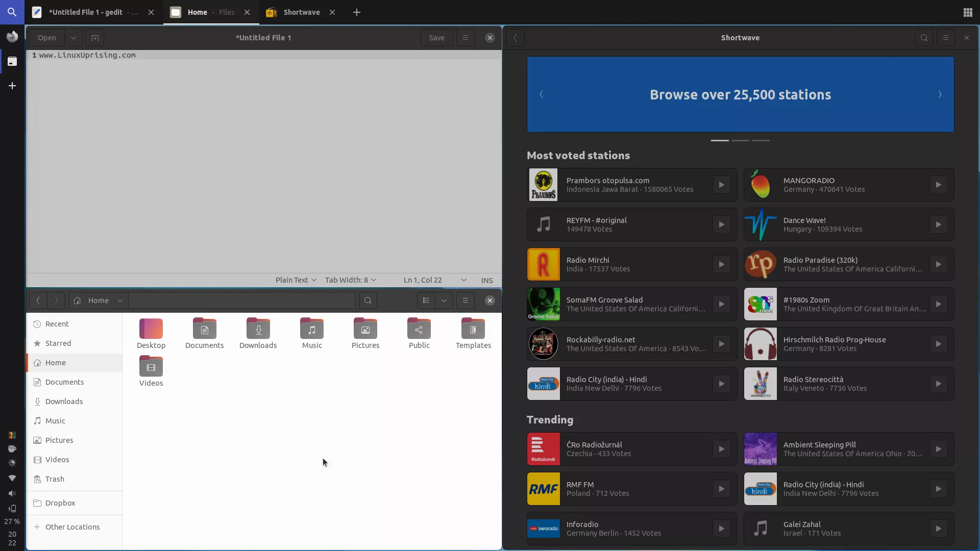Image resolution: width=980 pixels, height=551 pixels.
Task: Select Trash in Files sidebar
Action: (x=74, y=479)
